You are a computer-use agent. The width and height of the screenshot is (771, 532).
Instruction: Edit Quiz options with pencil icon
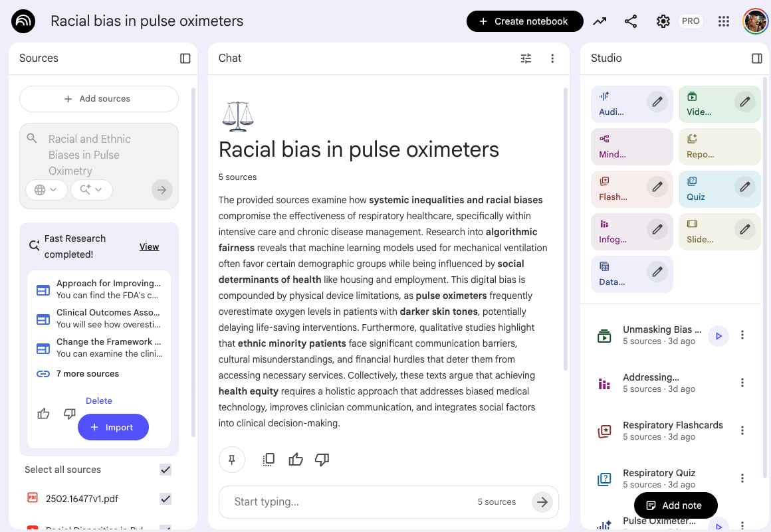click(x=744, y=187)
